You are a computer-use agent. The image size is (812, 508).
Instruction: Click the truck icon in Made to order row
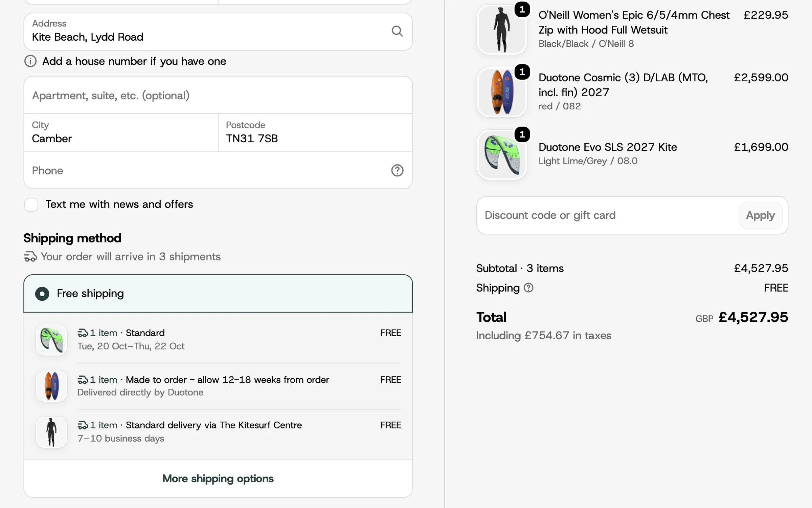[x=83, y=380]
